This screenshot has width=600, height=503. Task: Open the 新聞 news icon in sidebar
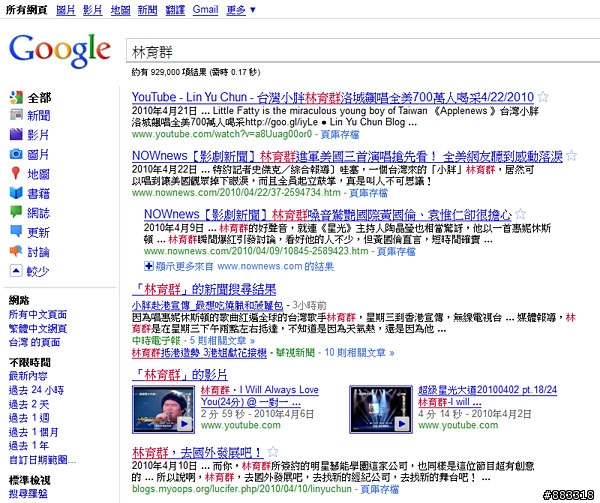(16, 115)
